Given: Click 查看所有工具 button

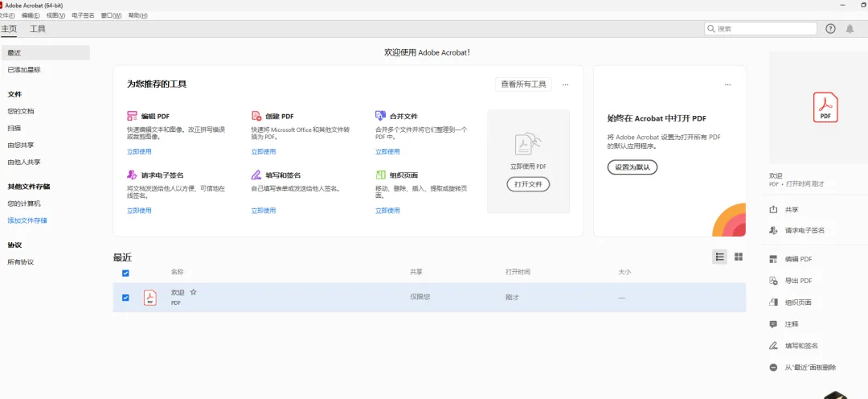Looking at the screenshot, I should (x=523, y=84).
